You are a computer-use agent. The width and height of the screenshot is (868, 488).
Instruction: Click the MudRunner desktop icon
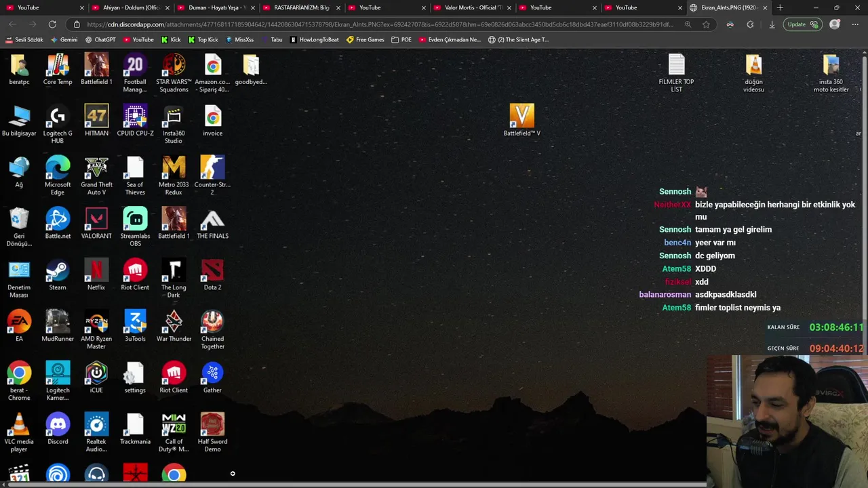[58, 327]
